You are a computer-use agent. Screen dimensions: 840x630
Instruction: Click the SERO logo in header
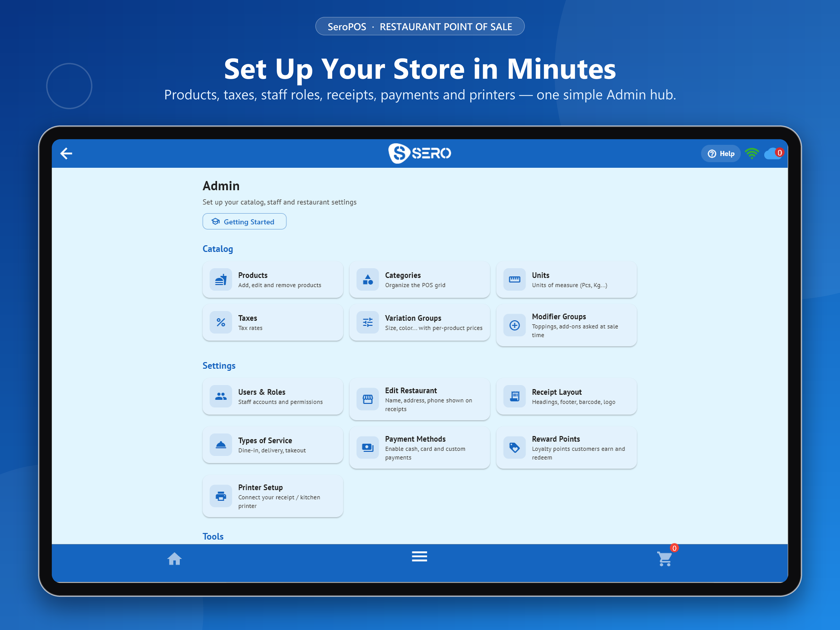click(420, 153)
